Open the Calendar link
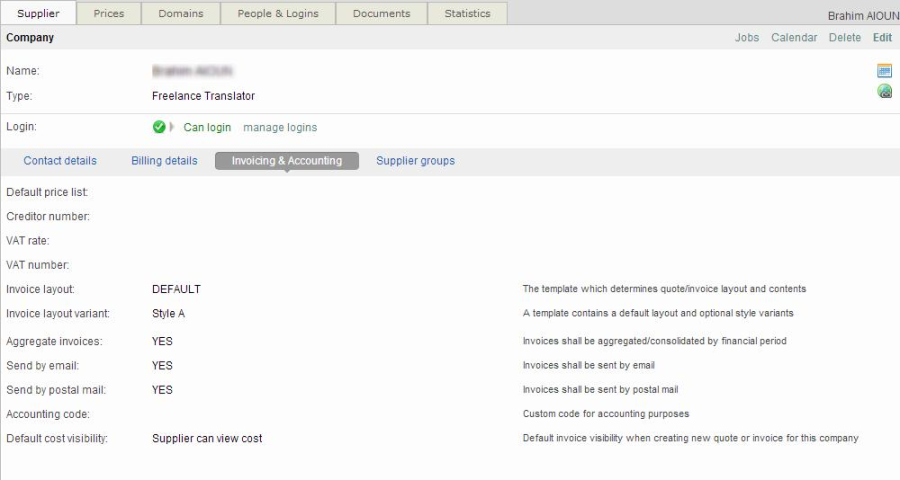The height and width of the screenshot is (480, 900). click(794, 38)
